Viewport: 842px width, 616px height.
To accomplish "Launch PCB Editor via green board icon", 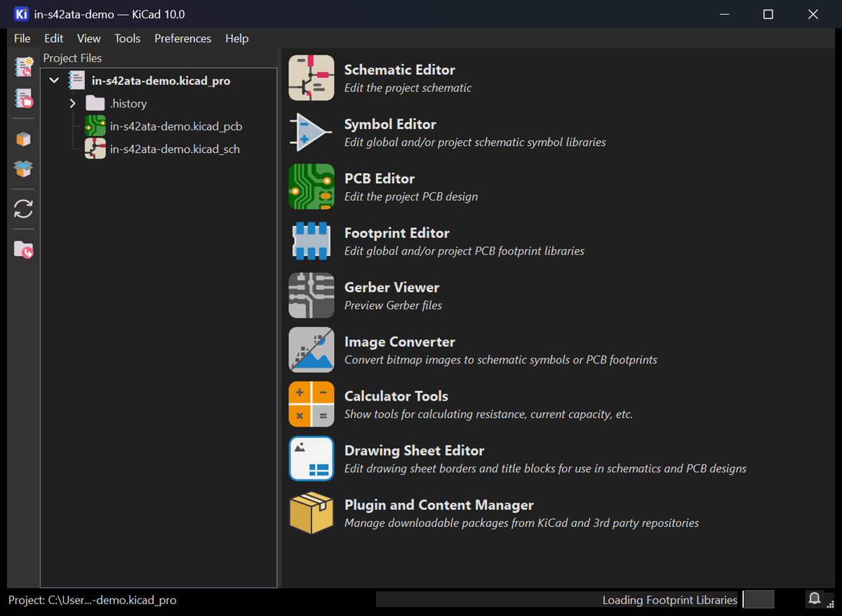I will [312, 187].
